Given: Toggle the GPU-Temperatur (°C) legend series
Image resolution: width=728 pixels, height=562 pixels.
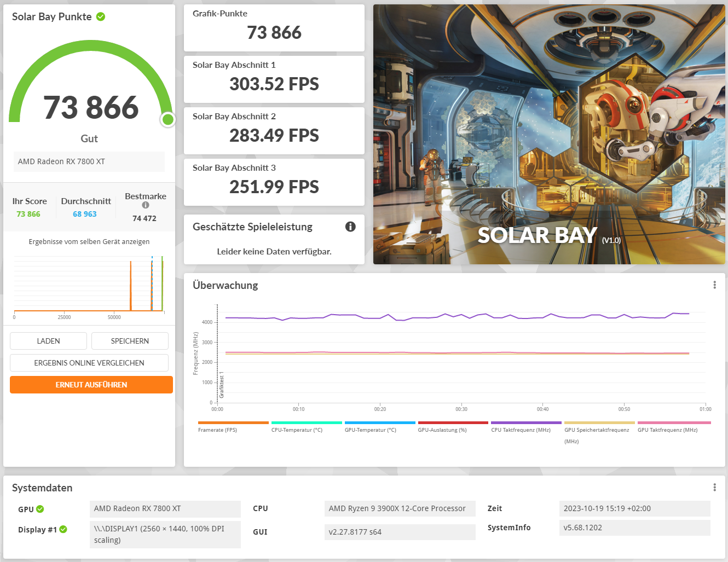Looking at the screenshot, I should coord(380,427).
